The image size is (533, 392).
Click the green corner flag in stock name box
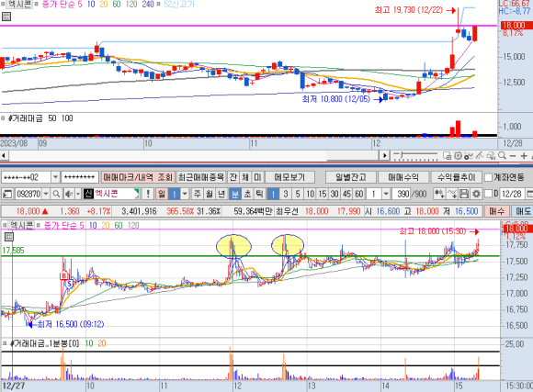coord(137,192)
